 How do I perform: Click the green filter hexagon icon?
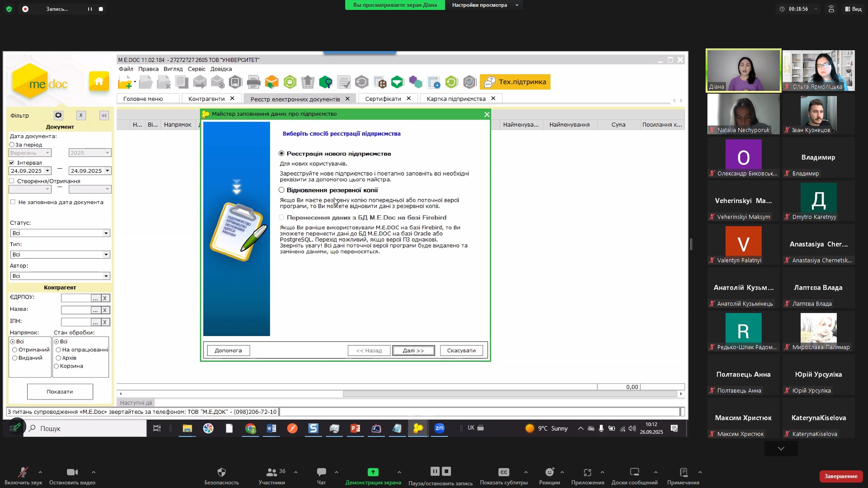pyautogui.click(x=397, y=82)
